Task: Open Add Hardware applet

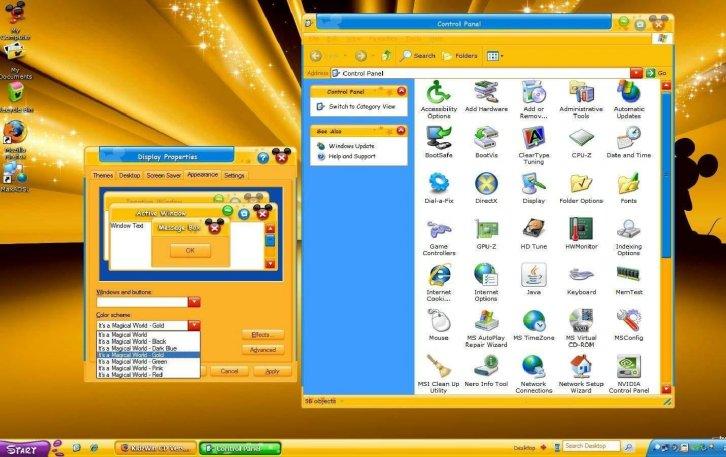Action: (x=486, y=96)
